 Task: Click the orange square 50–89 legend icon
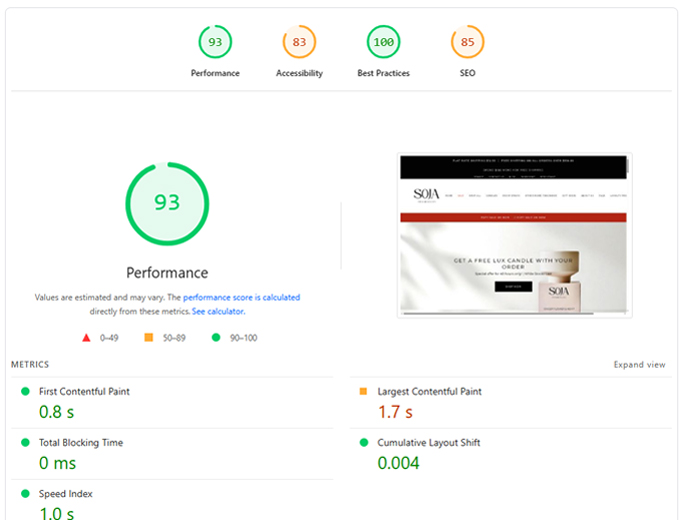pyautogui.click(x=149, y=338)
